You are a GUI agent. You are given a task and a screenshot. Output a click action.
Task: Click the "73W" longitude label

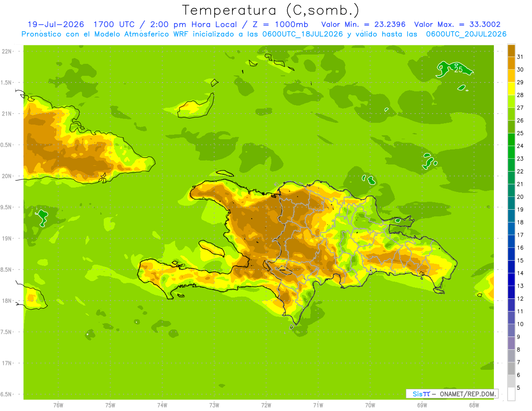[214, 405]
